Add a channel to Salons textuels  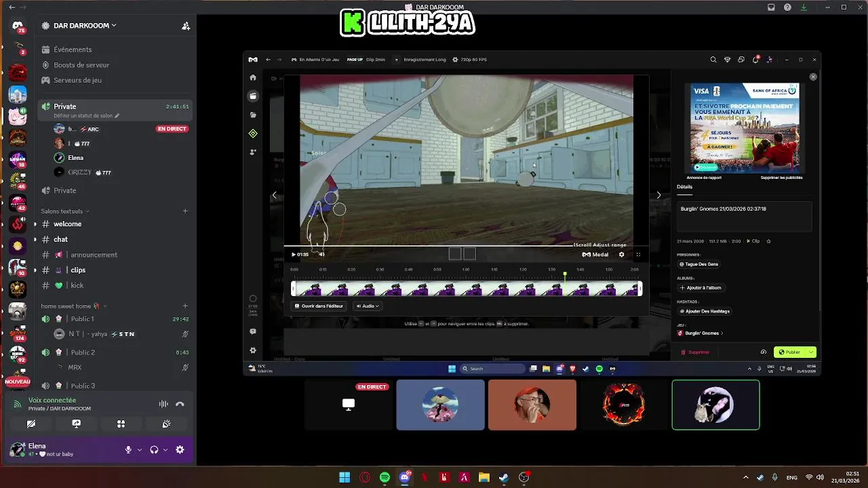[x=185, y=211]
